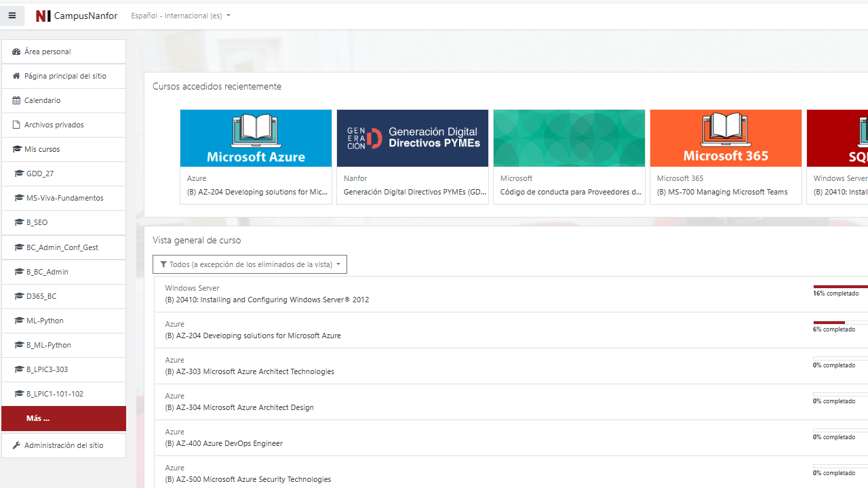Open the recent card title (B) AZ-204 Developing solutions
Viewport: 868px width, 488px height.
[x=258, y=192]
